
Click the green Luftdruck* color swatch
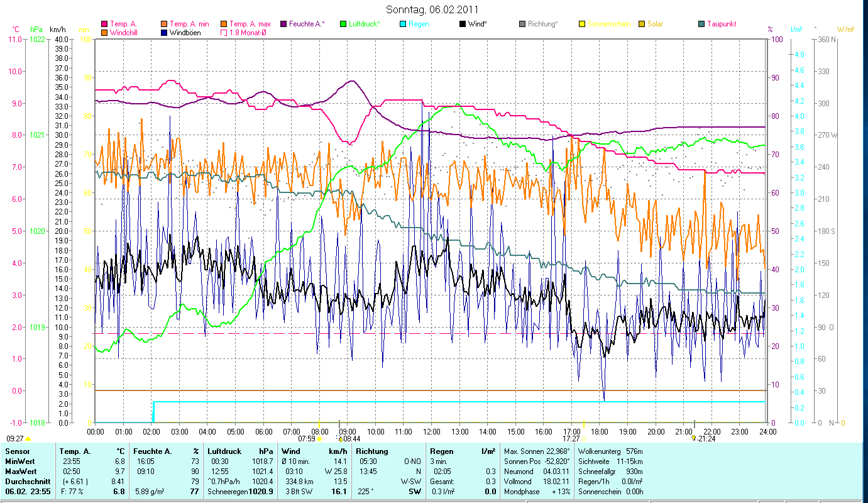[343, 24]
